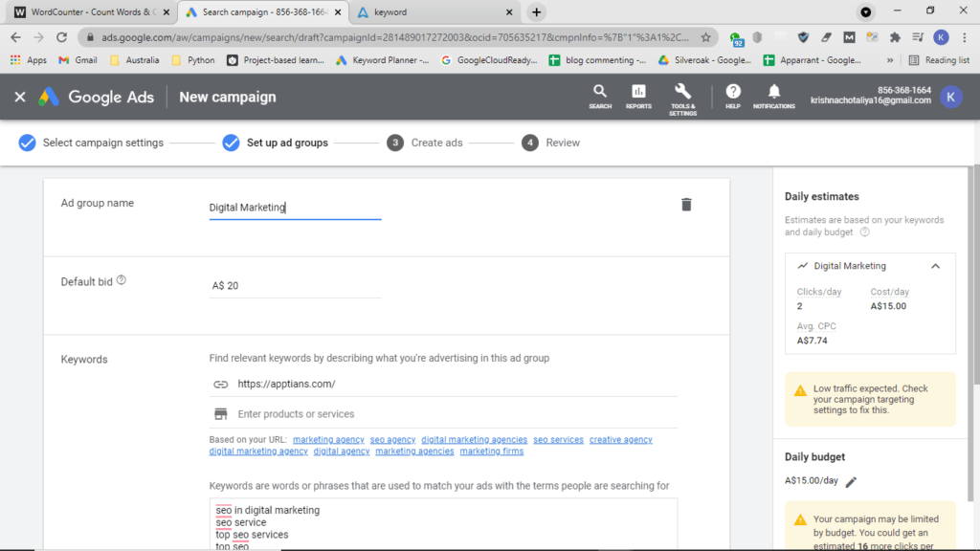This screenshot has width=980, height=551.
Task: Open Silveroak Google Drive bookmark
Action: click(704, 60)
